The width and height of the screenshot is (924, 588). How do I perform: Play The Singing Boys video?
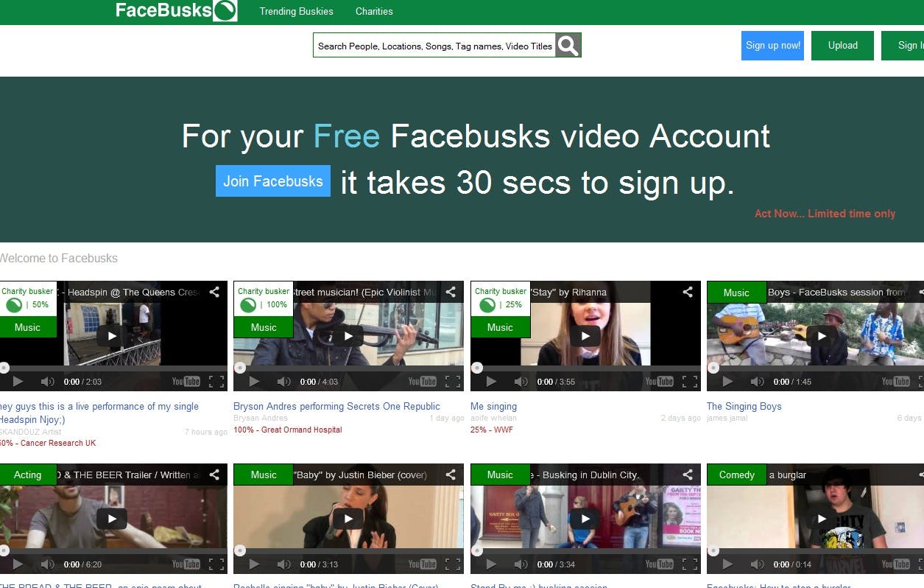[x=822, y=336]
